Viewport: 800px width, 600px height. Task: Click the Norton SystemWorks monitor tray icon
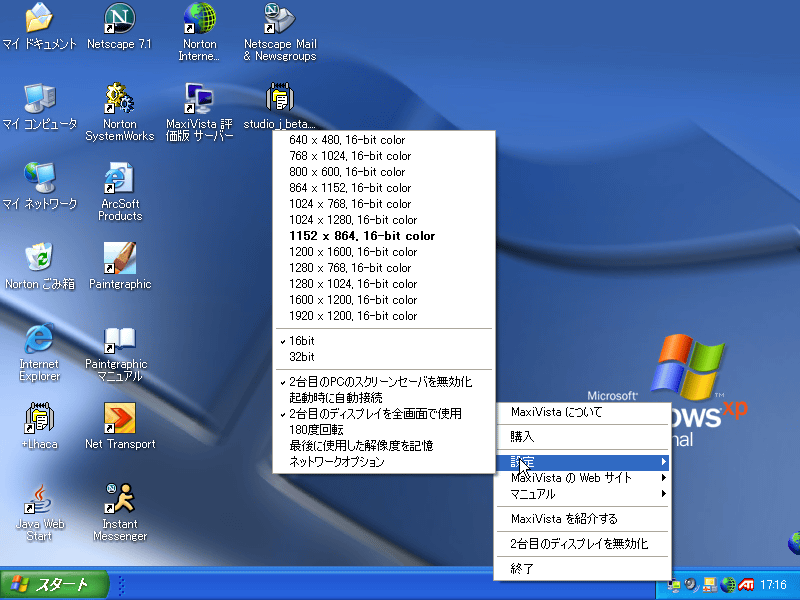(x=710, y=585)
